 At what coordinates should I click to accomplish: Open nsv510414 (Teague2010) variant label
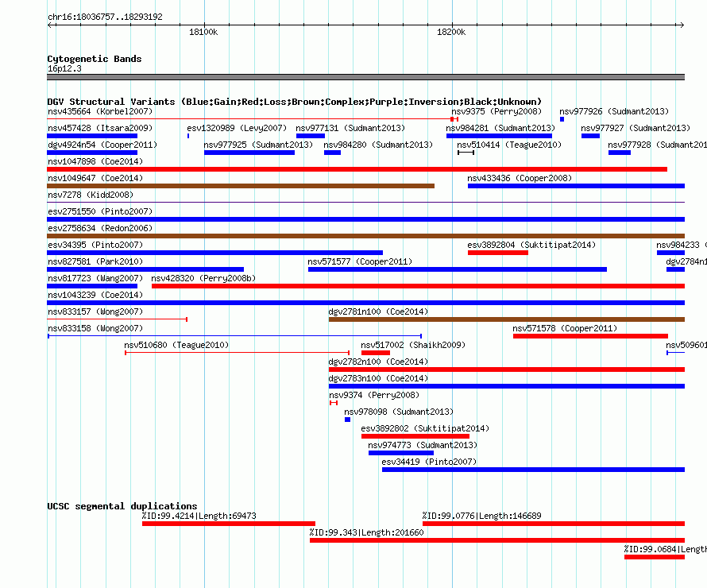click(x=509, y=145)
